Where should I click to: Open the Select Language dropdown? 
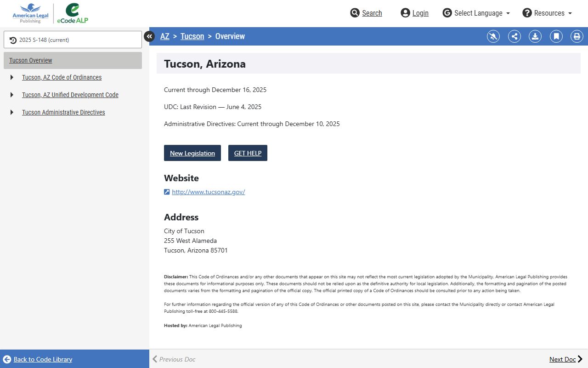click(x=476, y=13)
